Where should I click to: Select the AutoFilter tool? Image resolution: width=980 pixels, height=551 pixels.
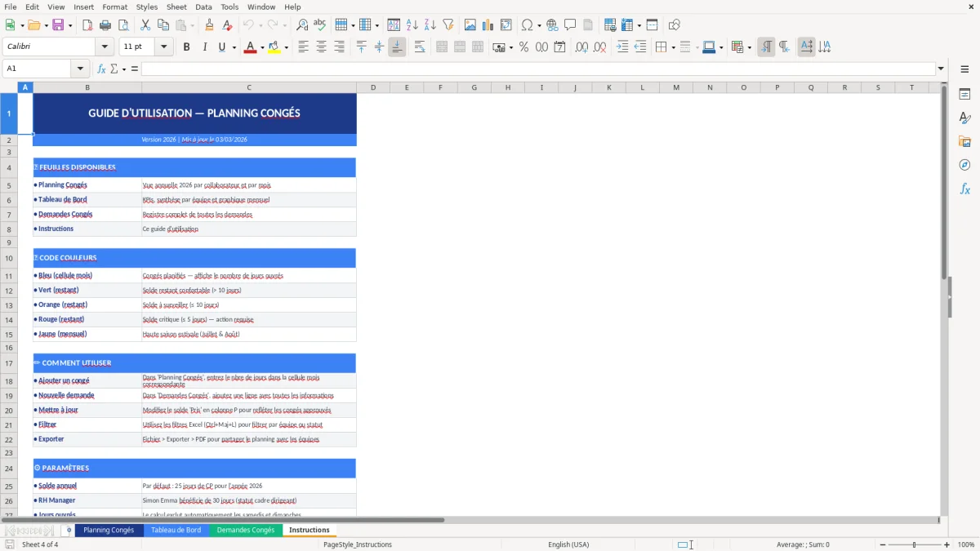(448, 24)
